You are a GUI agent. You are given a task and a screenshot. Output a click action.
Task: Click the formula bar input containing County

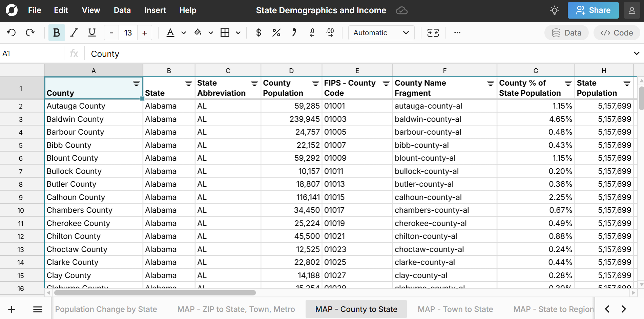click(x=339, y=54)
